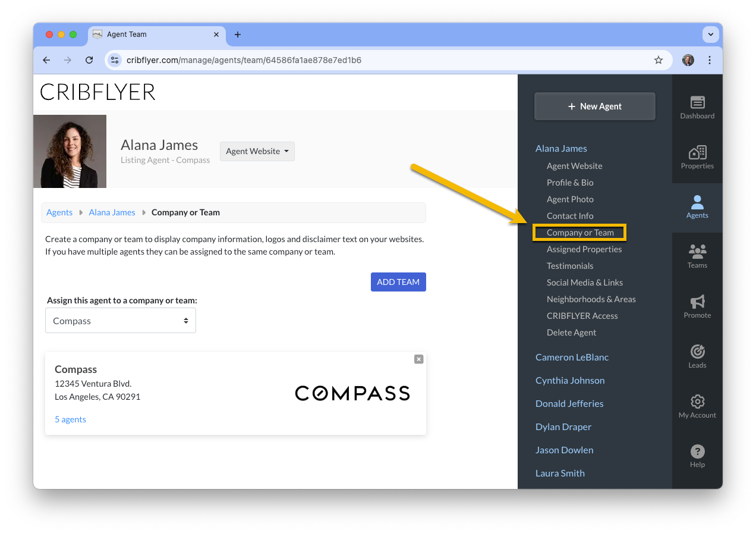Expand the Agent Website dropdown button

[x=257, y=151]
